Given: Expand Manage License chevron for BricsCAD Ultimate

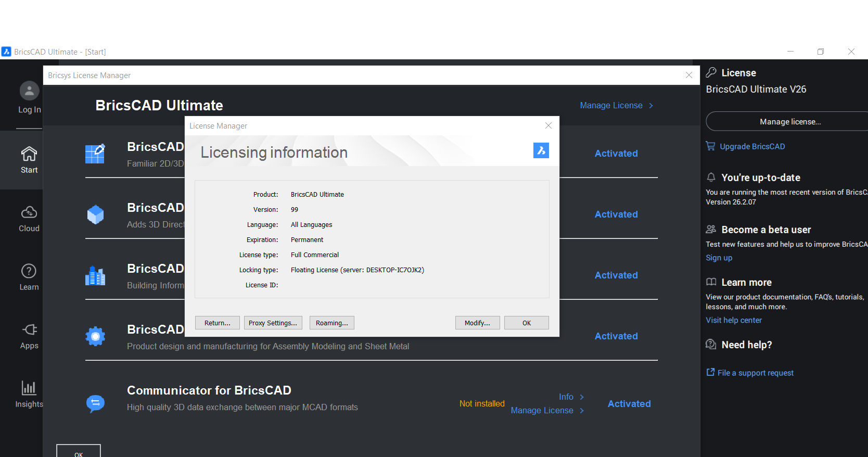Looking at the screenshot, I should click(651, 106).
